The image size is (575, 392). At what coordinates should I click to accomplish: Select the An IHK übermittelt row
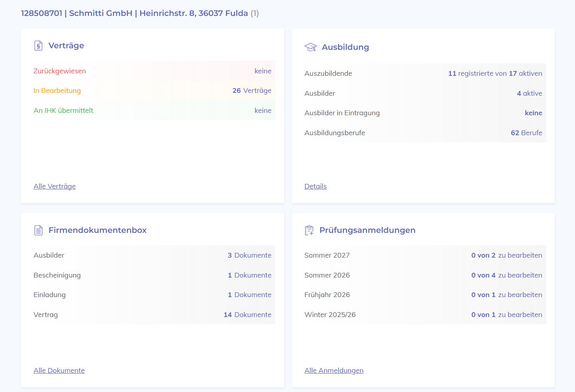click(152, 110)
